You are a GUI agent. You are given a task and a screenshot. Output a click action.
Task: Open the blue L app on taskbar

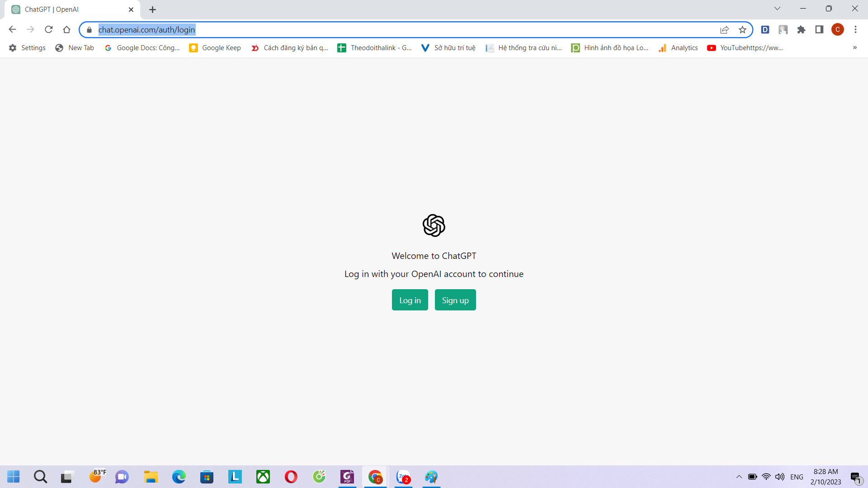(x=235, y=477)
